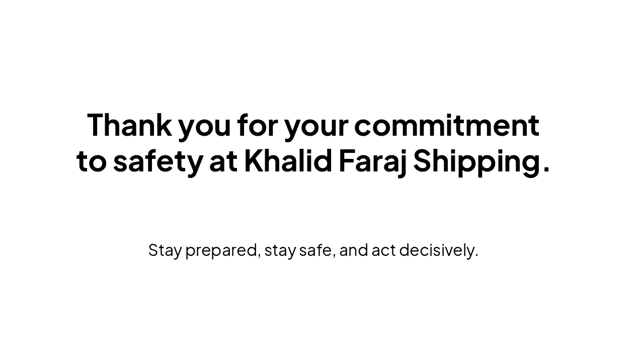
Task: Click the word "at" in the heading
Action: click(223, 161)
